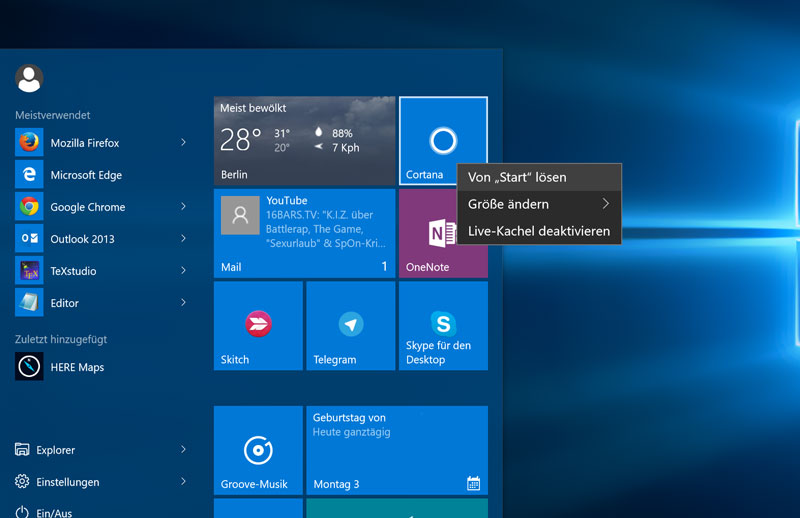Expand Editor jump list arrow
Image resolution: width=800 pixels, height=518 pixels.
(183, 303)
